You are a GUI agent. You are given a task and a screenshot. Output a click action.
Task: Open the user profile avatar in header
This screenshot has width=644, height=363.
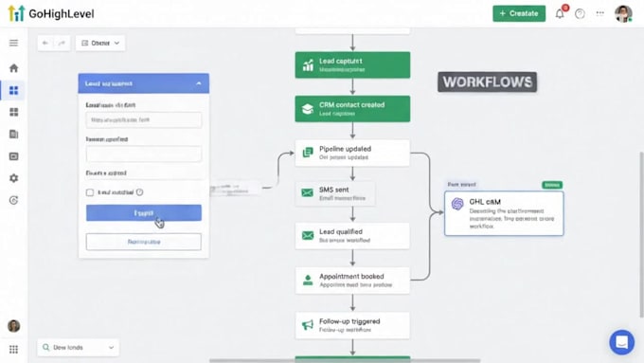[x=623, y=13]
